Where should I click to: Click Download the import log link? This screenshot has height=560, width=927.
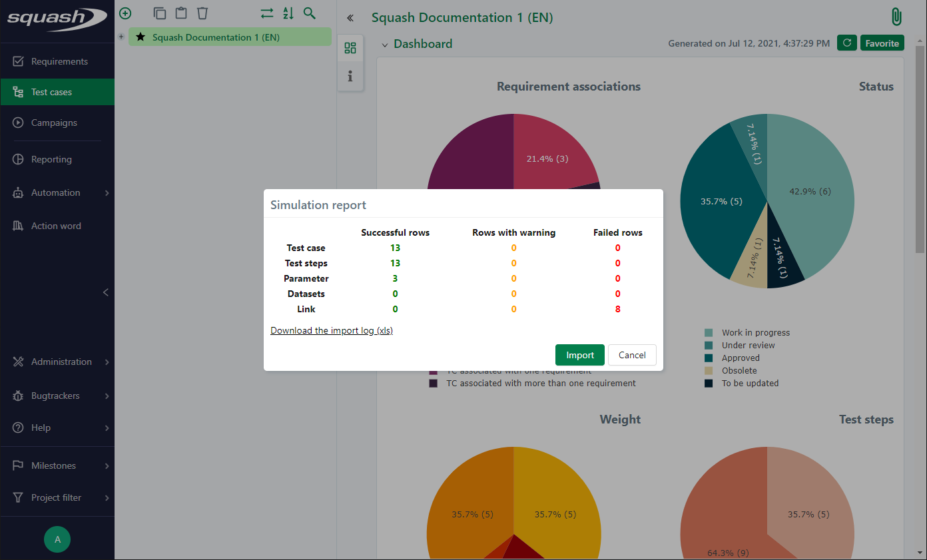coord(332,330)
